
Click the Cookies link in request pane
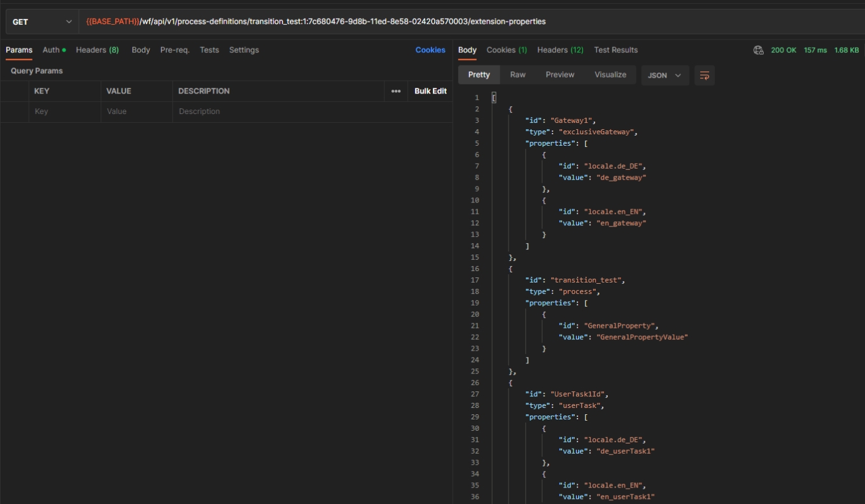coord(430,50)
